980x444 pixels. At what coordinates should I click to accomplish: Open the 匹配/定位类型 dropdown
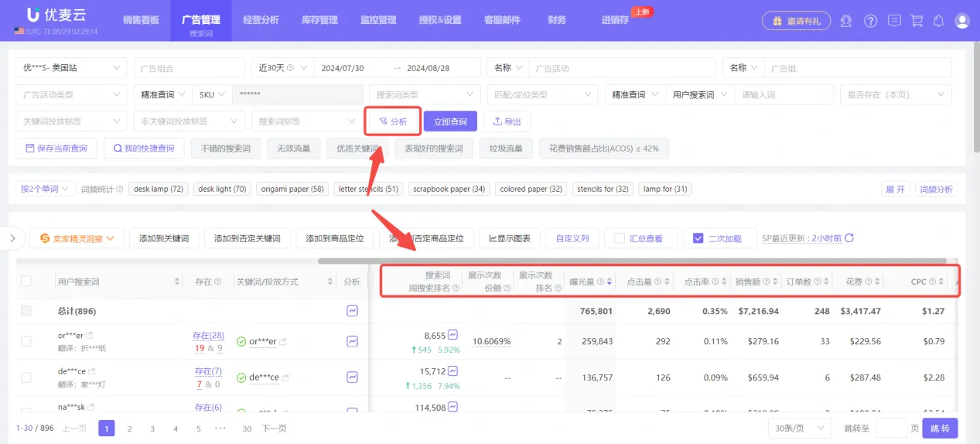tap(542, 94)
